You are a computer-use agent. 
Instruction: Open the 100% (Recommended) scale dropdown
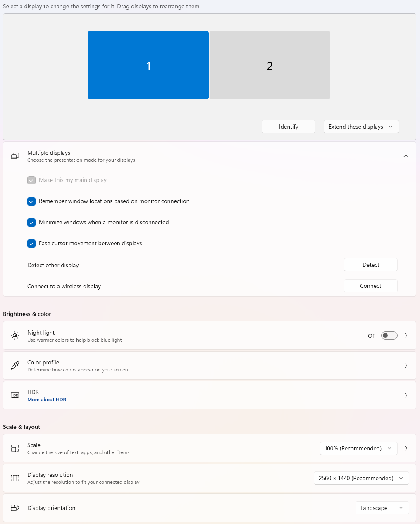point(359,448)
